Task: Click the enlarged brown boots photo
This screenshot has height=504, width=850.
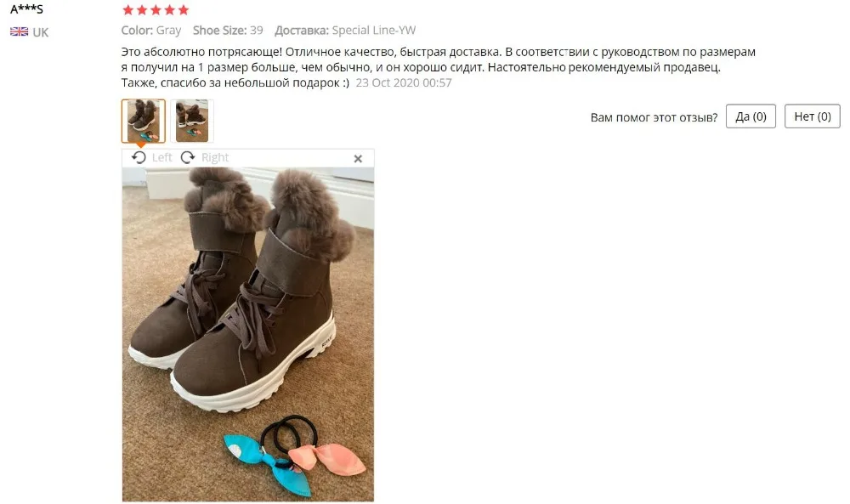Action: [x=248, y=334]
